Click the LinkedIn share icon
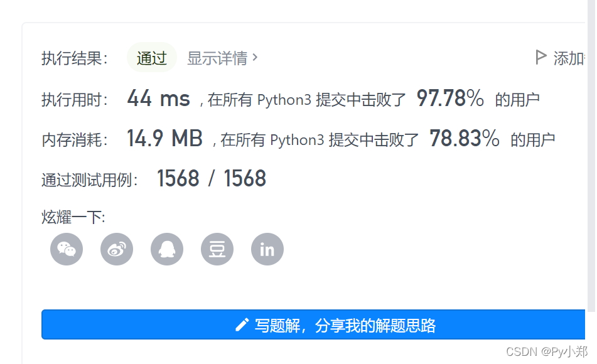The width and height of the screenshot is (597, 364). coord(267,249)
